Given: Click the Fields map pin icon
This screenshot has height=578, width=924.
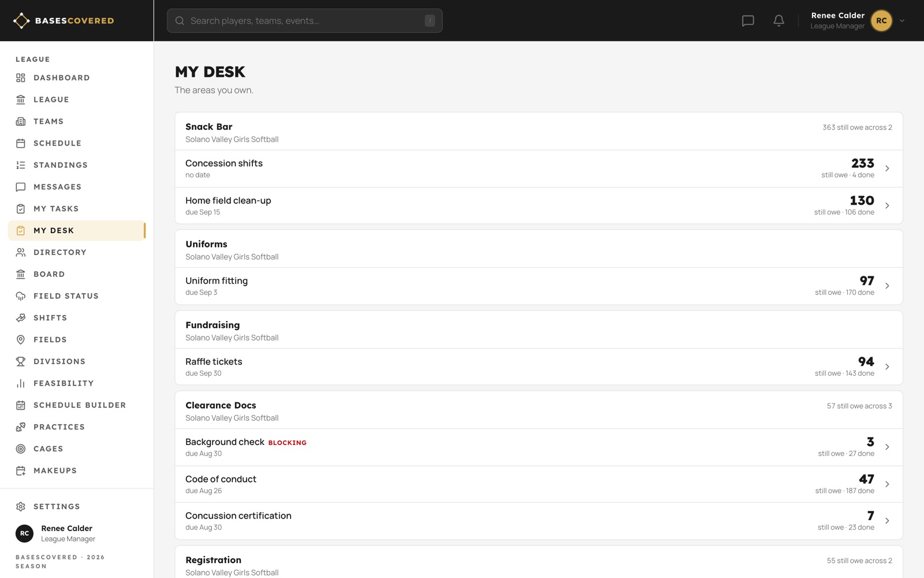Looking at the screenshot, I should point(21,340).
